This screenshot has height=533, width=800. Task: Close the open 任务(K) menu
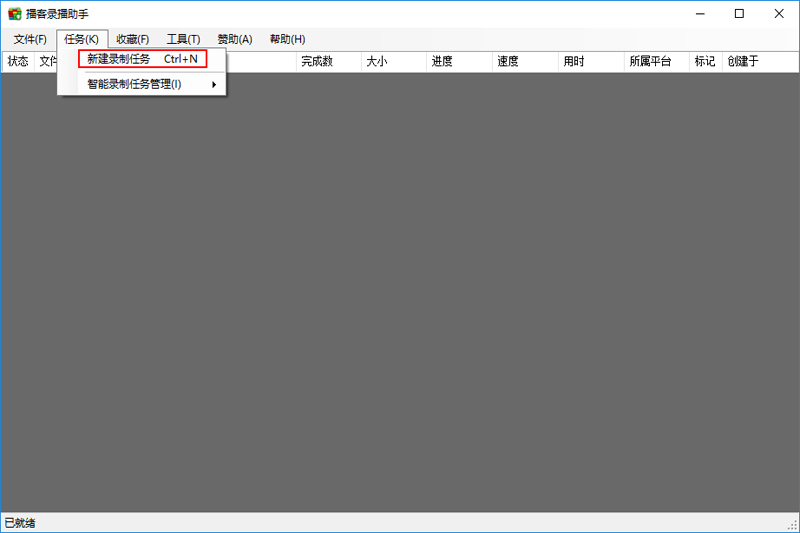pyautogui.click(x=81, y=39)
